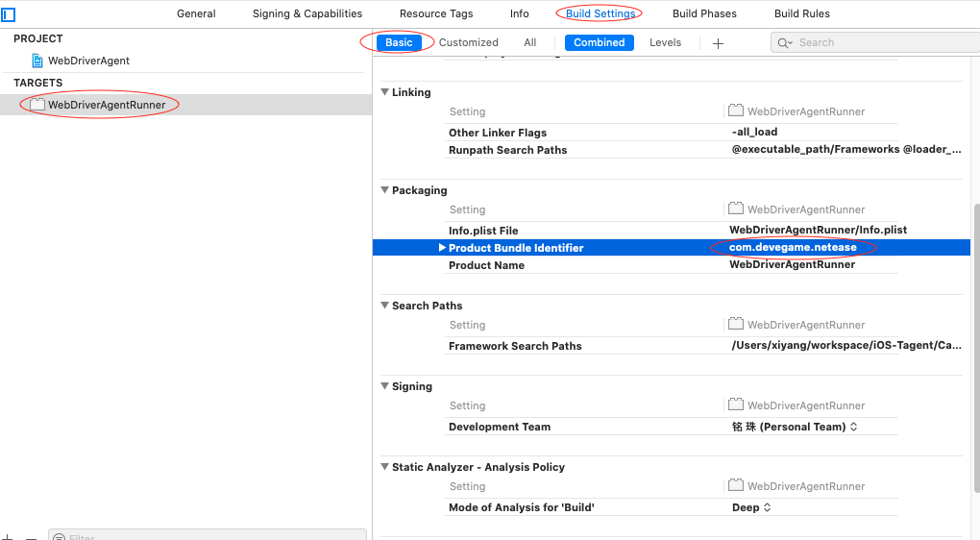Click the WebDriverAgent project file icon
980x540 pixels.
[x=37, y=61]
